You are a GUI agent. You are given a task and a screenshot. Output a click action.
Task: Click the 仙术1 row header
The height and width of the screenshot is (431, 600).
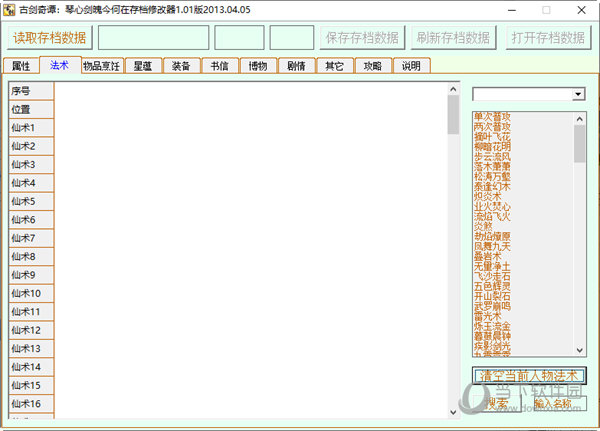(x=31, y=128)
